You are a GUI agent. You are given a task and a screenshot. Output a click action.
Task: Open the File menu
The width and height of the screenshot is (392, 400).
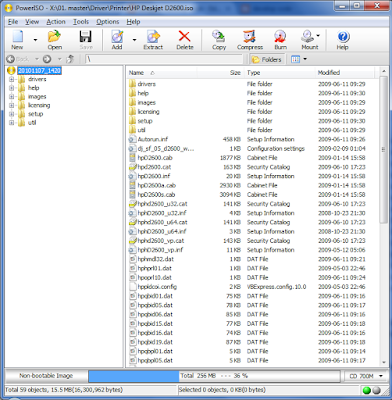point(13,22)
